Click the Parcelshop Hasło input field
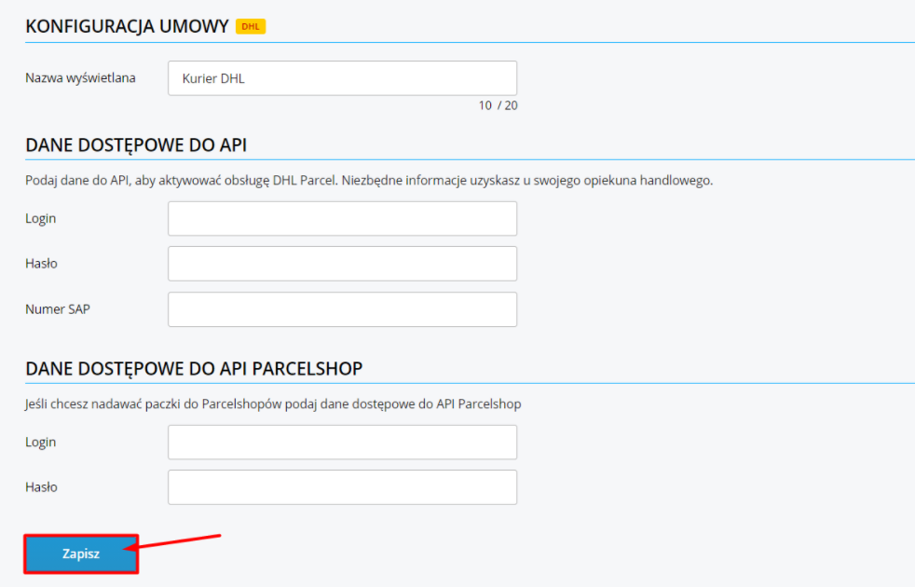915x588 pixels. coord(342,487)
